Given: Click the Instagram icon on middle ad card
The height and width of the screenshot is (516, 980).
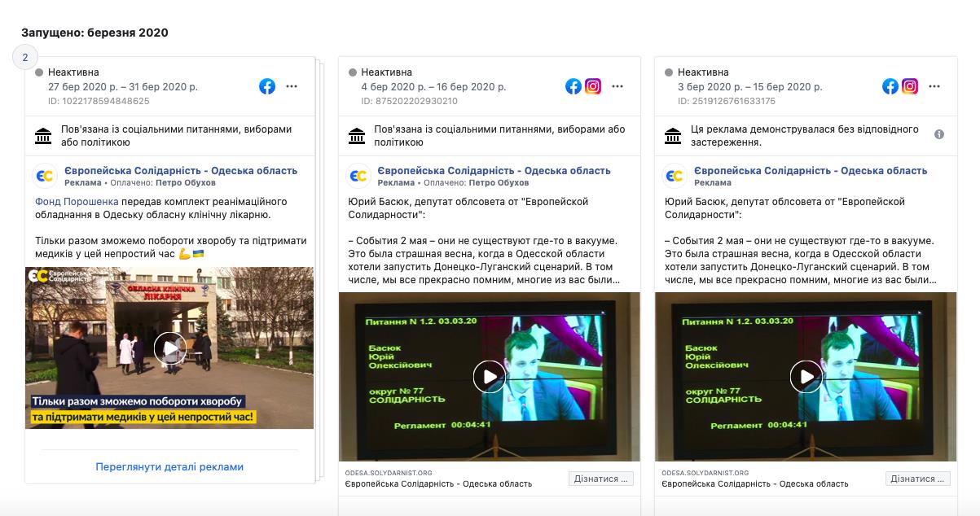Looking at the screenshot, I should (x=593, y=86).
